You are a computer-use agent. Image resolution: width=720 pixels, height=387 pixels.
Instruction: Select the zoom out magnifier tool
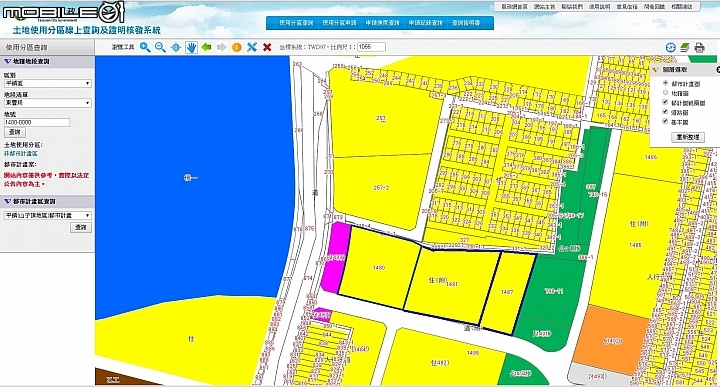pos(160,47)
